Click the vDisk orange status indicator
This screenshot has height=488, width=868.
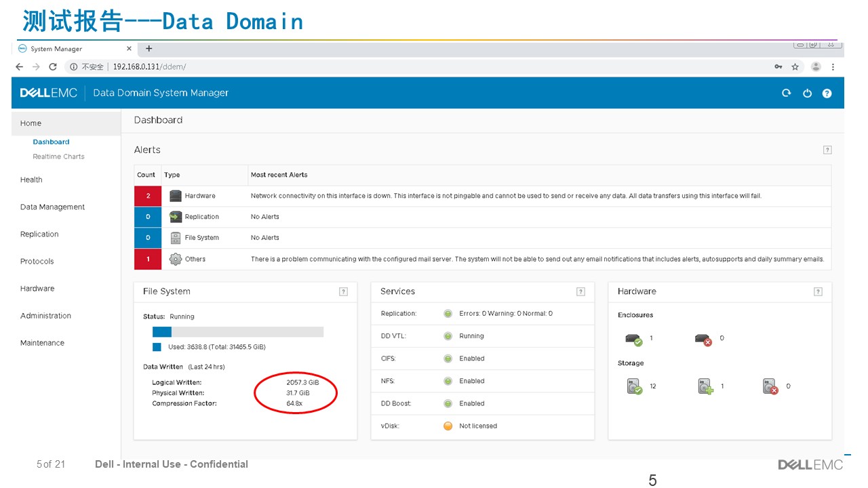pos(448,426)
